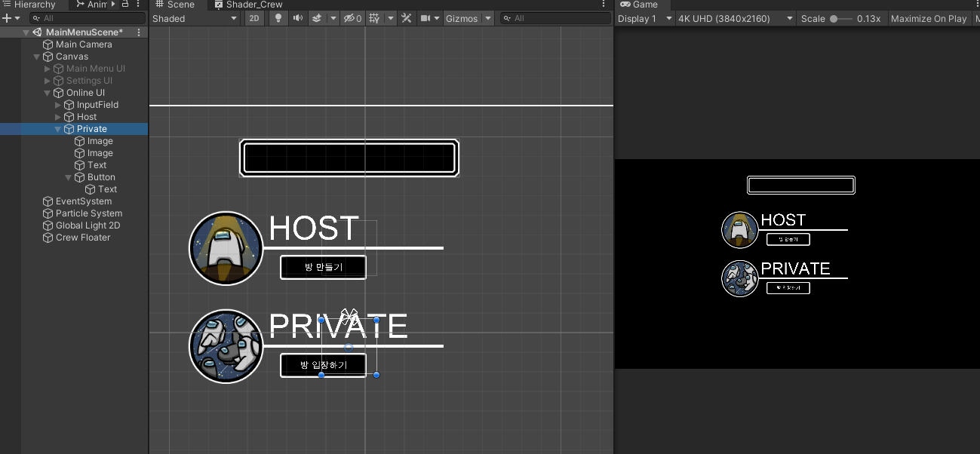
Task: Click EventSystem cube icon
Action: pos(48,201)
